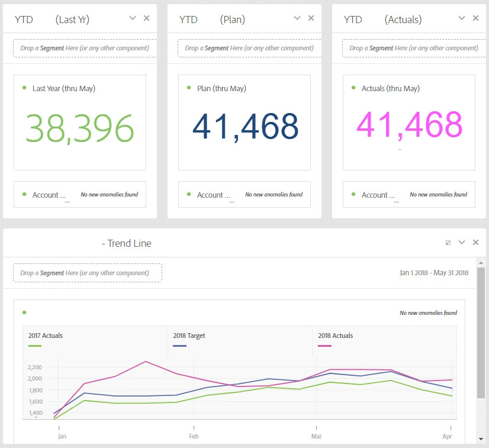
Task: Click Feb label on chart x-axis
Action: coord(194,436)
